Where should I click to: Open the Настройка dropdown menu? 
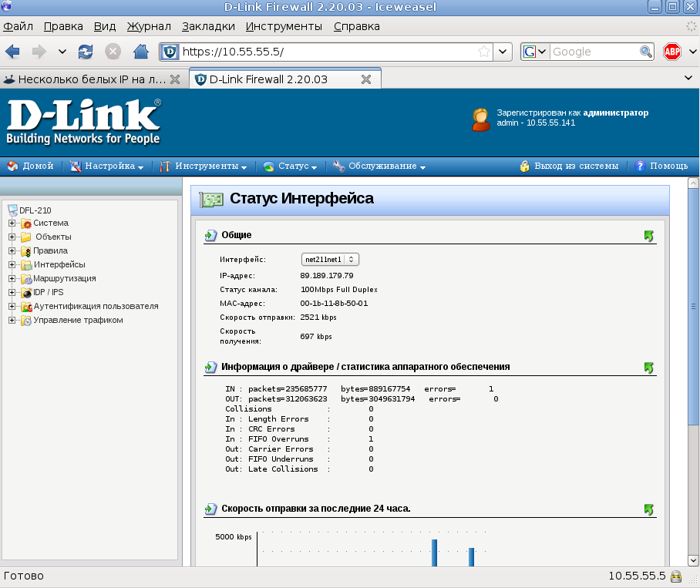[x=106, y=166]
